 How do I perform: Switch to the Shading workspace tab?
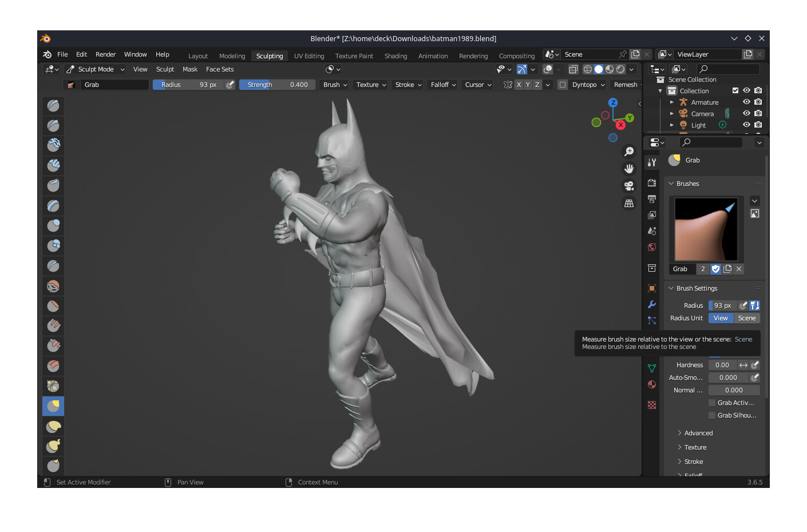395,56
